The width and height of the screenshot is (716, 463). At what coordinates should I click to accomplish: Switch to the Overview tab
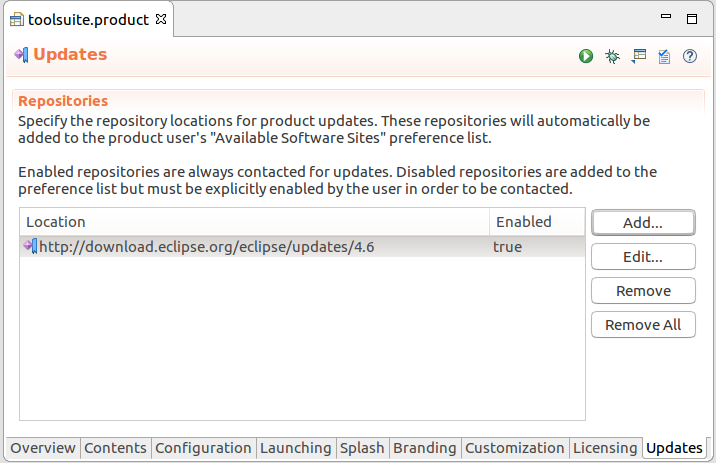click(43, 448)
